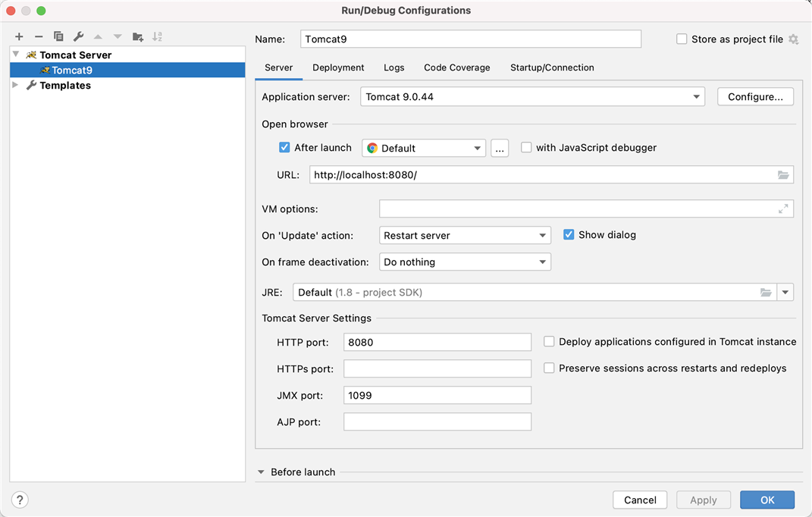The image size is (812, 517).
Task: Enable with JavaScript debugger checkbox
Action: click(526, 148)
